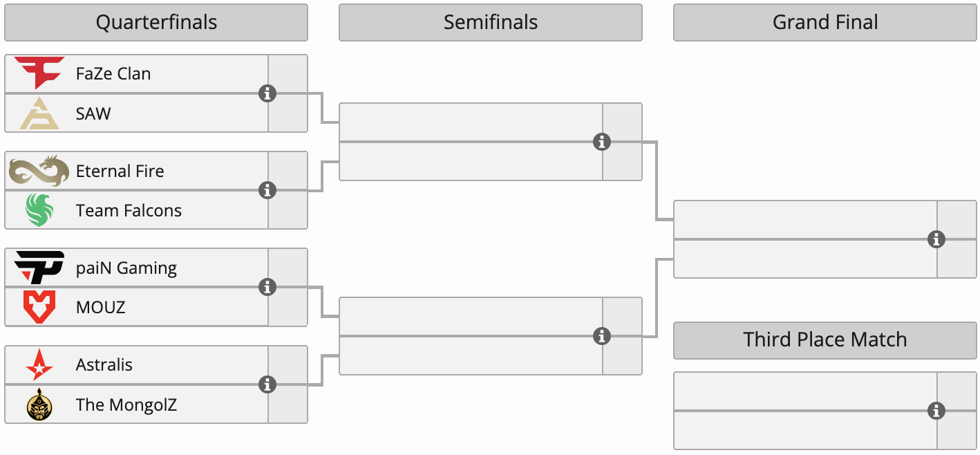Click the SAW team logo
Image resolution: width=980 pixels, height=455 pixels.
click(39, 113)
